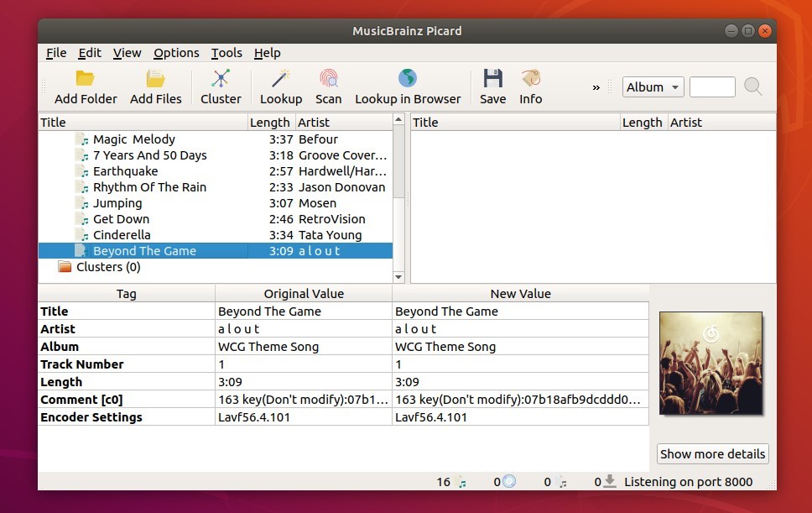Click the file icon beside Earthquake

pyautogui.click(x=82, y=171)
